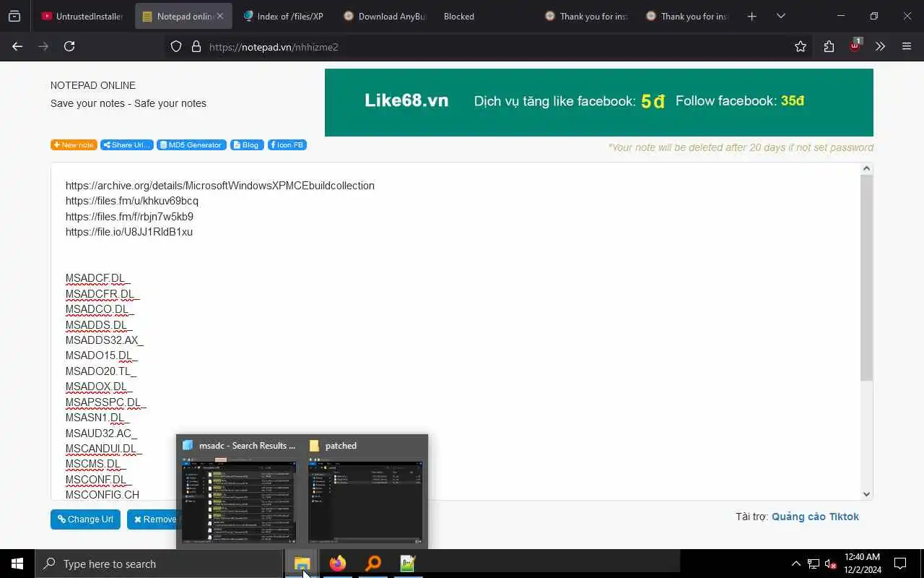Click the tracking protection shield icon
The width and height of the screenshot is (924, 578).
tap(176, 46)
